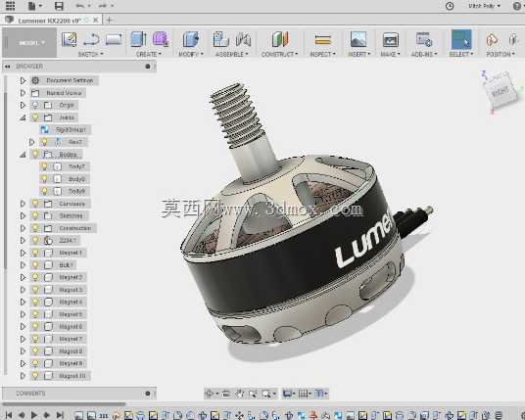Viewport: 525px width, 420px height.
Task: Open the CREATE menu
Action: (x=149, y=54)
